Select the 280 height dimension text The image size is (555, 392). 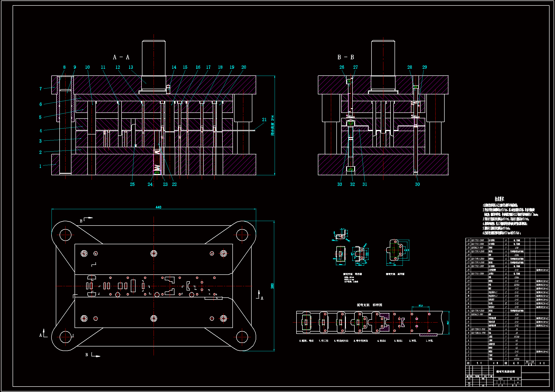[272, 286]
